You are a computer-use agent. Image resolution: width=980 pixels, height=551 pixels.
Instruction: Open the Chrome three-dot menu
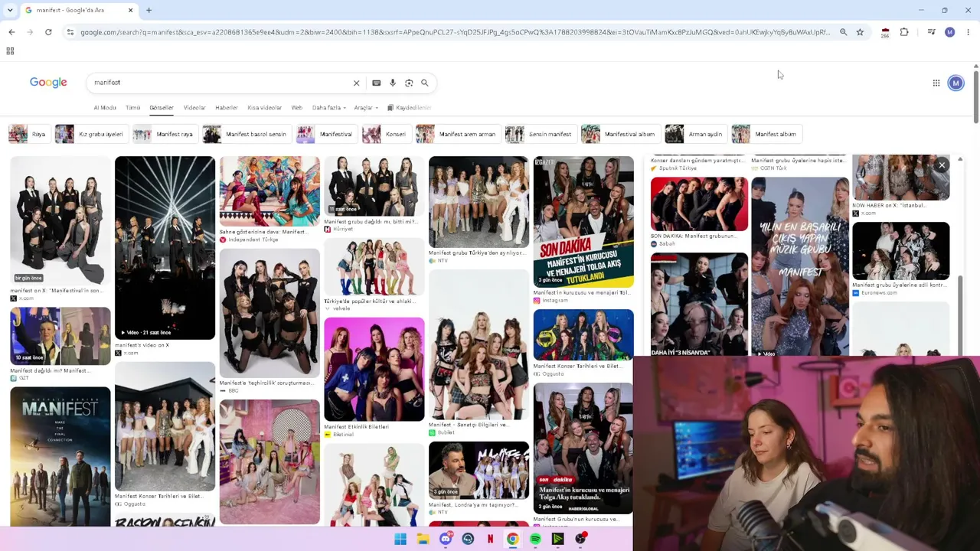(x=968, y=32)
